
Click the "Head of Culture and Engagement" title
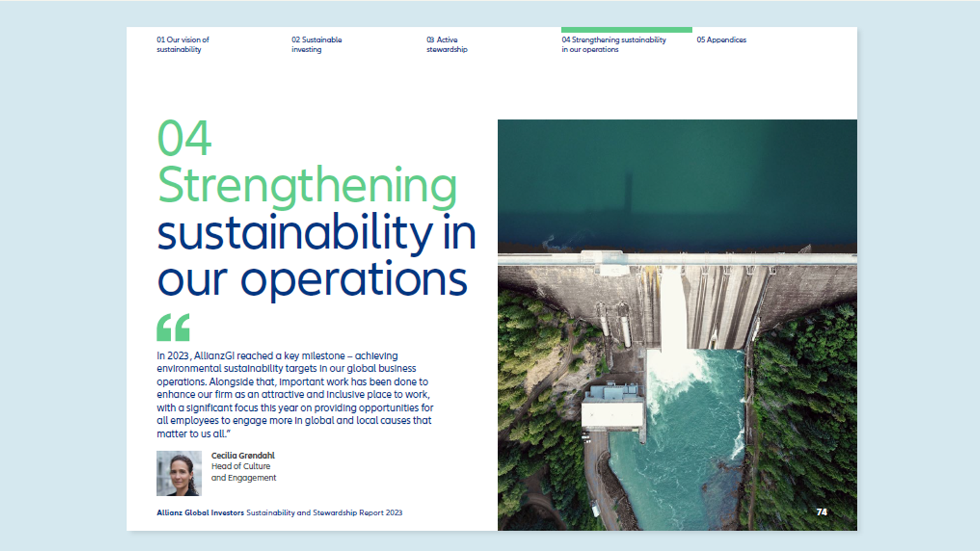click(243, 472)
